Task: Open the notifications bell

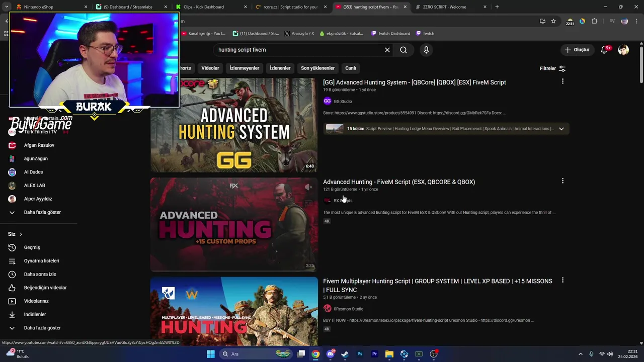Action: point(604,50)
